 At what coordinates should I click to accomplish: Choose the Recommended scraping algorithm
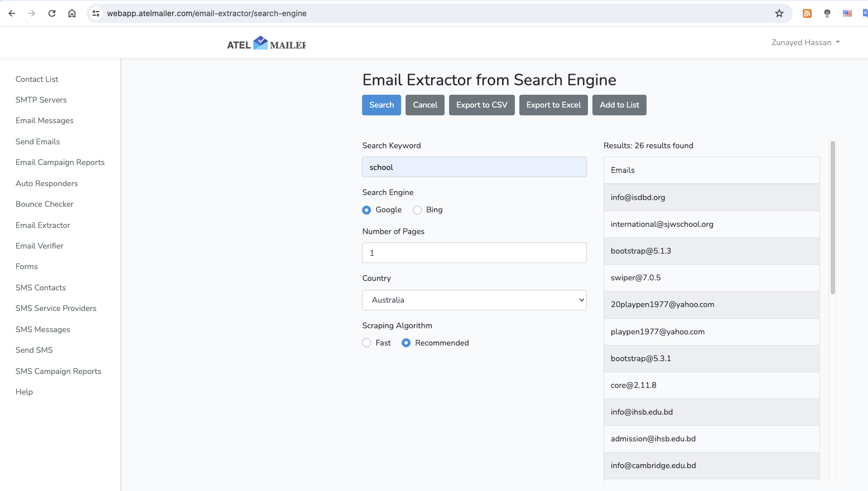[x=406, y=343]
